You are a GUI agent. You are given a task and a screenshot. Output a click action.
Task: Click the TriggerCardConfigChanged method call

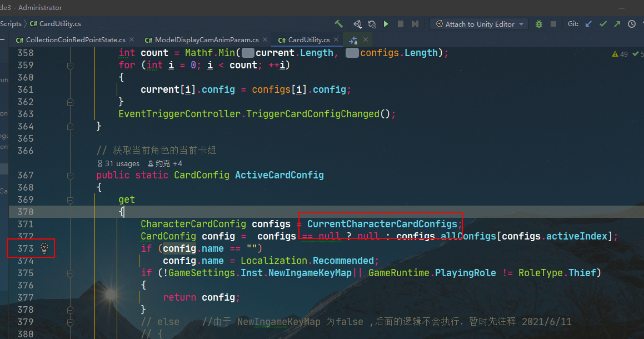(312, 114)
